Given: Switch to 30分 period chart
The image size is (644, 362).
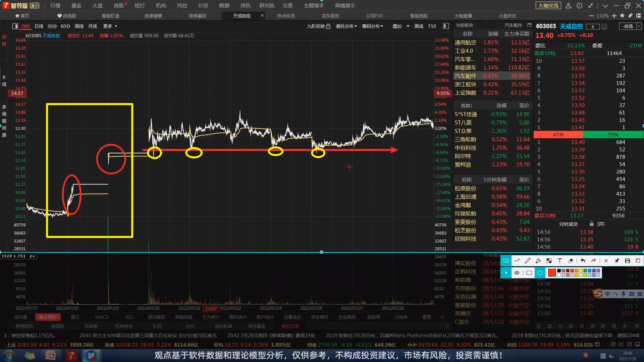Looking at the screenshot, I should click(x=52, y=26).
